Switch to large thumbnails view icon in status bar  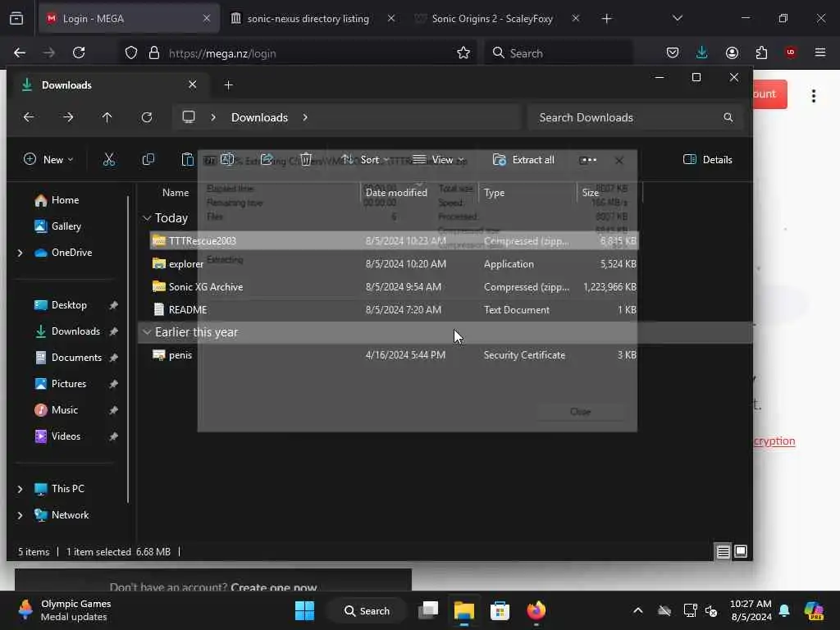click(741, 551)
